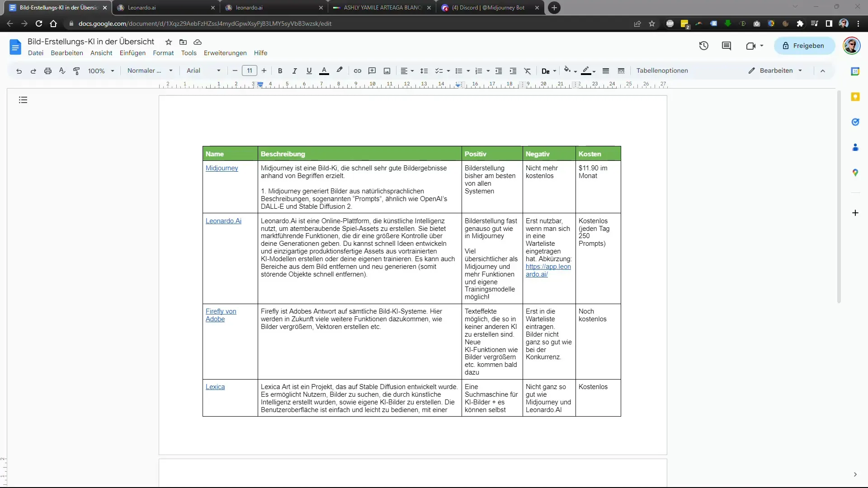The image size is (868, 488).
Task: Click the font color icon
Action: click(x=324, y=70)
